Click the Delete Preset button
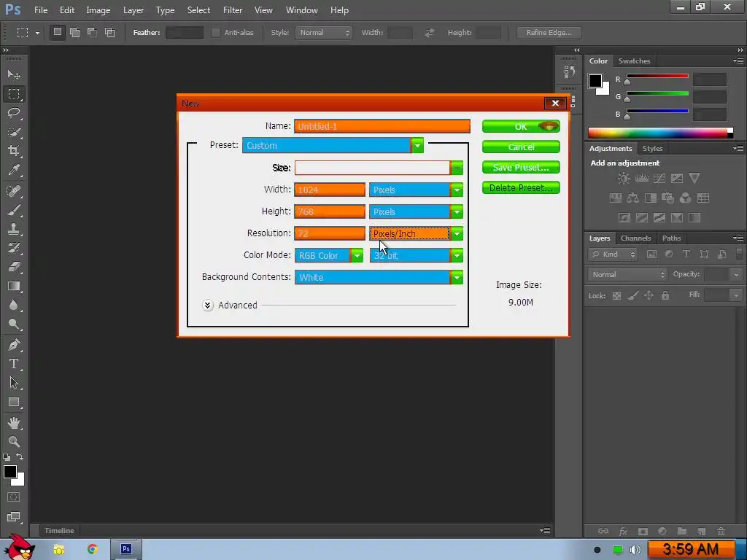The image size is (747, 560). [x=521, y=188]
